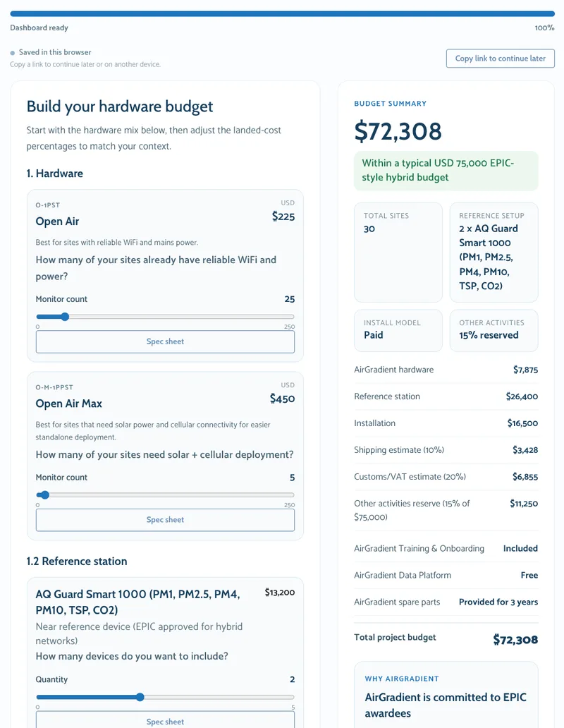Screen dimensions: 564x728
Task: Open the Open Air Max spec sheet
Action: [x=165, y=520]
